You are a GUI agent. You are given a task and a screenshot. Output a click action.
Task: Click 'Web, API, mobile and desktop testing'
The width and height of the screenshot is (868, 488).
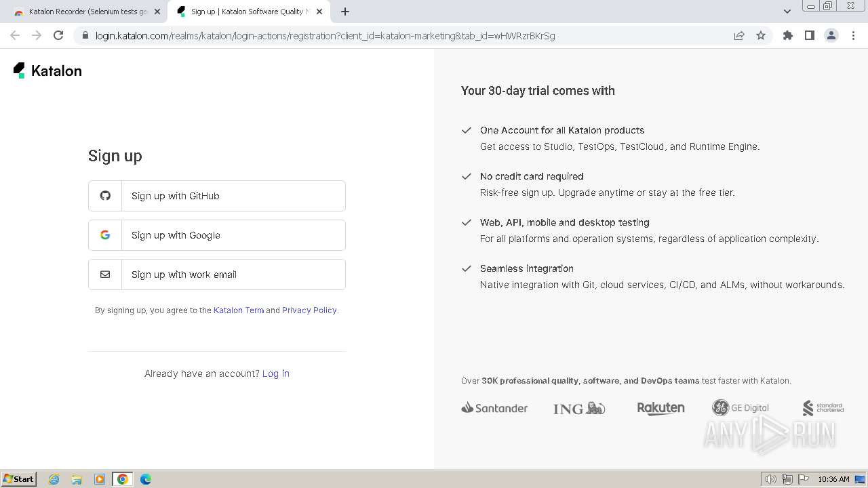(565, 222)
